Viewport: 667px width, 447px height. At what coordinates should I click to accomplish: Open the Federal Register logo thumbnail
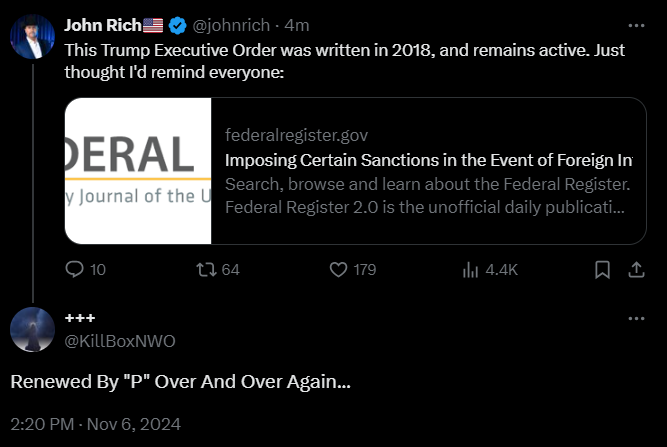tap(138, 171)
